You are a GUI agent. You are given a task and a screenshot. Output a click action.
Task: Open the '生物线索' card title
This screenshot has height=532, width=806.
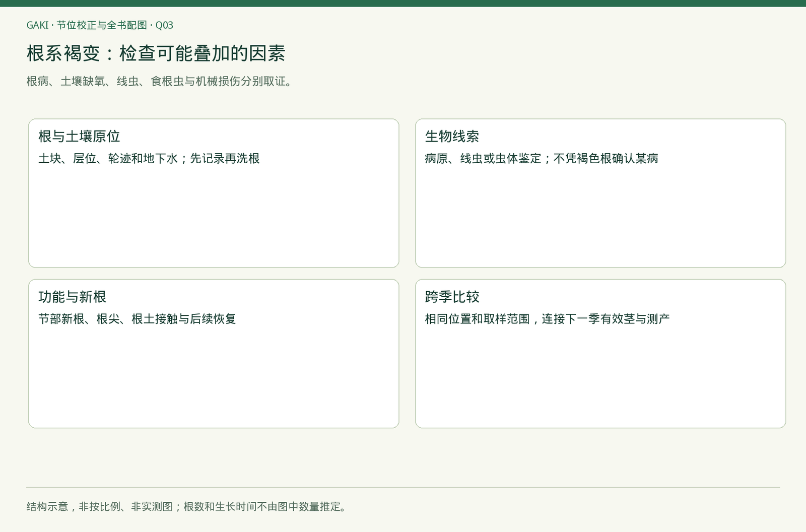coord(452,137)
